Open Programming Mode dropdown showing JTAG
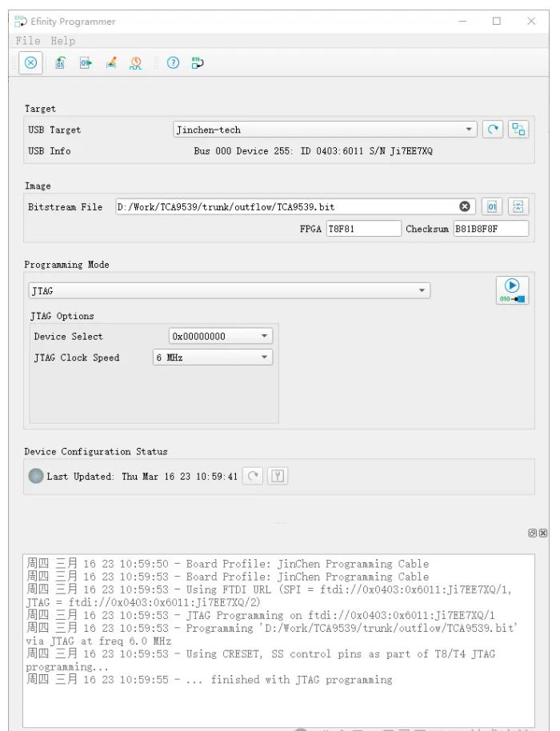 click(230, 290)
